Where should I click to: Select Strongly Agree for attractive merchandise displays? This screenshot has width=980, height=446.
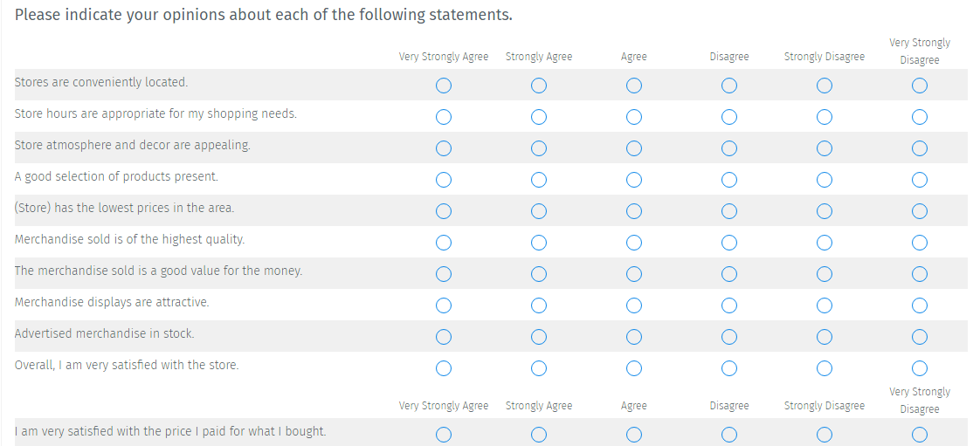tap(539, 305)
